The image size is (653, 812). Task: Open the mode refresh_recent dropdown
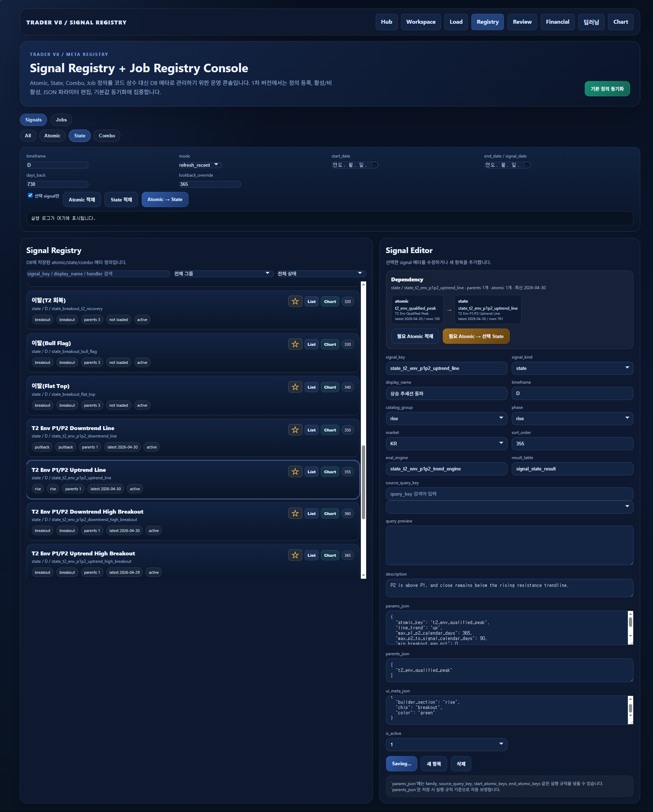click(x=200, y=165)
